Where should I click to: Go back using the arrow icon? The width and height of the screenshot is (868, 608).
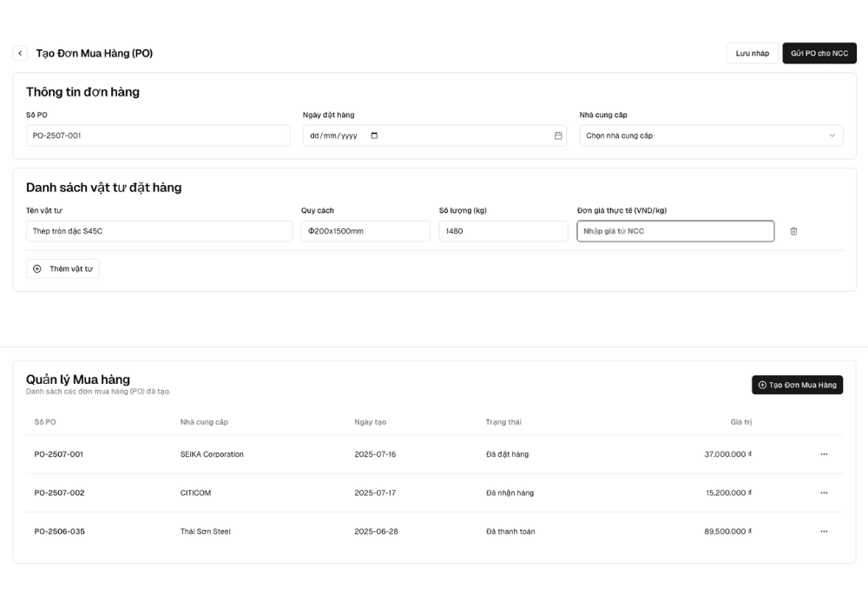[x=20, y=53]
